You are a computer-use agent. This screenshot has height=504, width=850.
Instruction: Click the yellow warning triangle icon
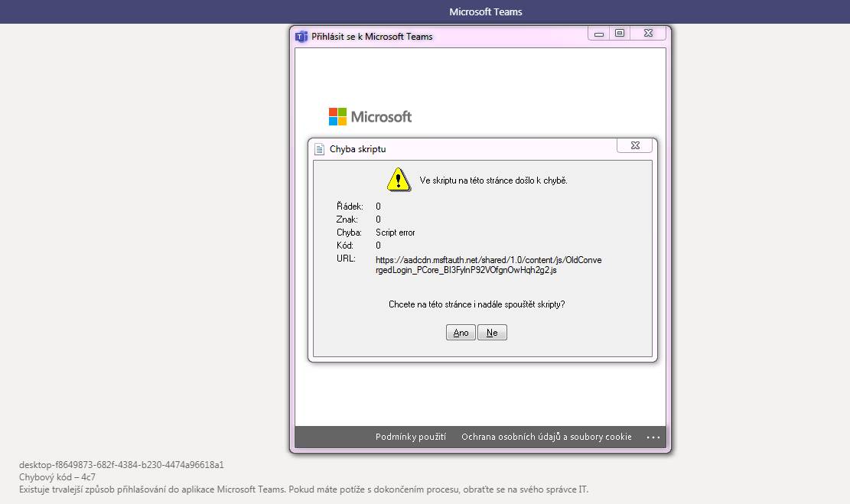click(399, 180)
